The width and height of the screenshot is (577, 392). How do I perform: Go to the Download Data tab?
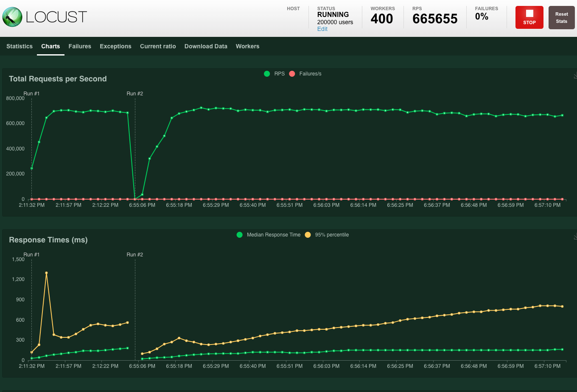click(x=206, y=46)
